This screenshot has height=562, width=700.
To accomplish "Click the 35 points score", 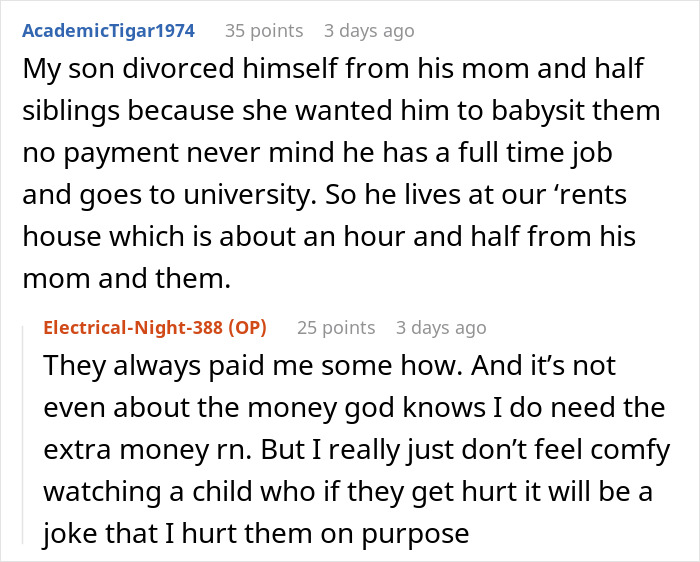I will click(264, 31).
